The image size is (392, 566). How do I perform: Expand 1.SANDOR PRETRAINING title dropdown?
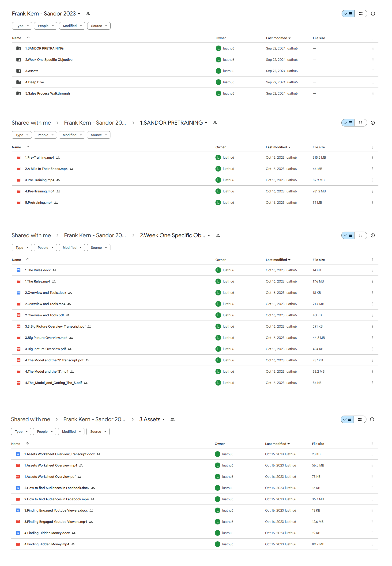(206, 123)
